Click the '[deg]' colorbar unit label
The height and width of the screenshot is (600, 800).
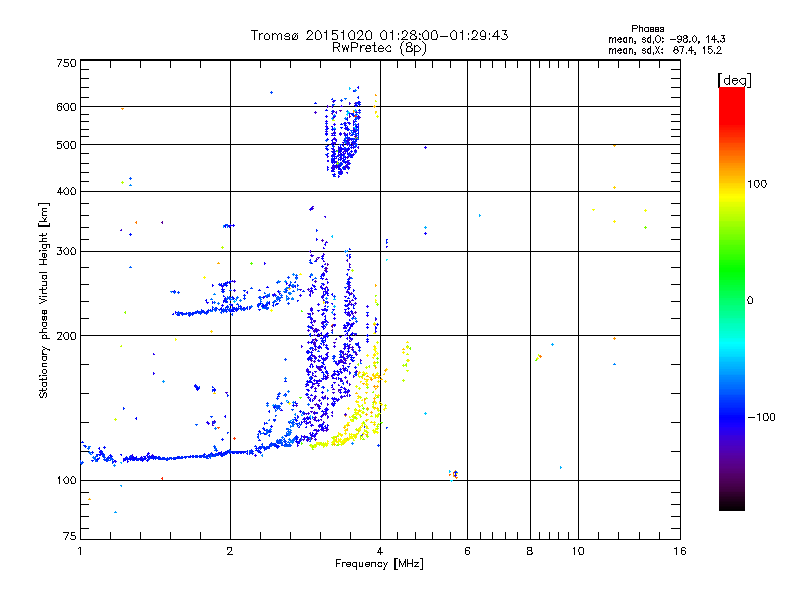(x=734, y=81)
